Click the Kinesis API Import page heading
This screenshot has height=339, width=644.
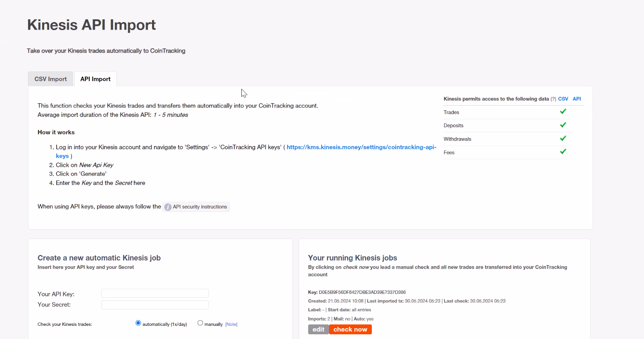click(x=92, y=25)
